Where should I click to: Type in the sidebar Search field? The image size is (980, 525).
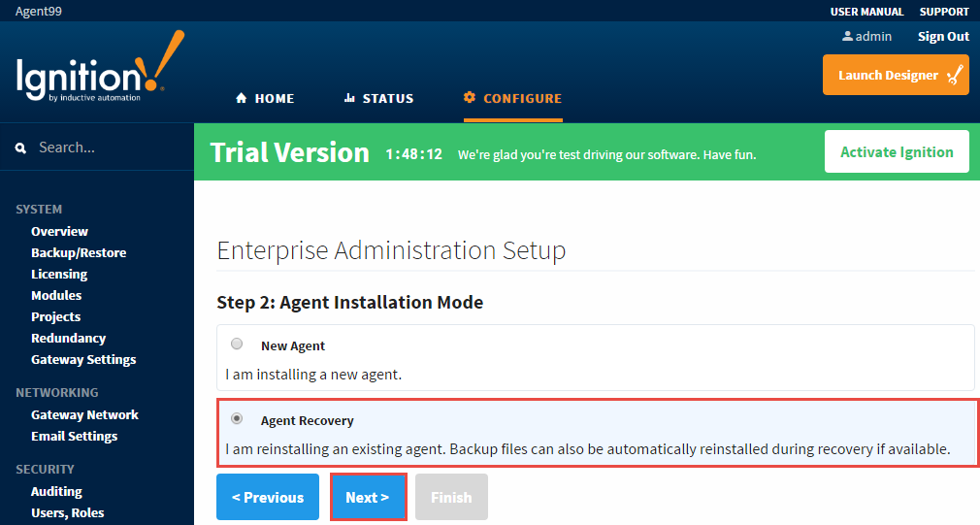[107, 148]
